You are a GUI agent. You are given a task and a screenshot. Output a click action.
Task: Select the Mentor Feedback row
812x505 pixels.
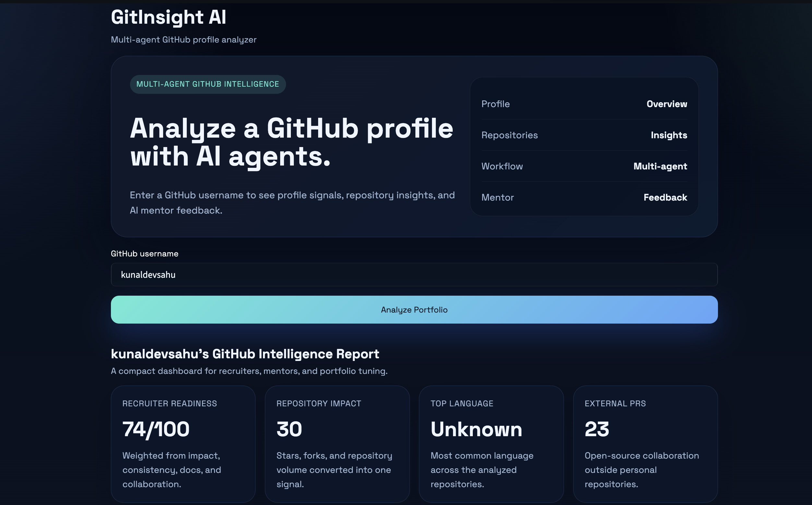pos(584,197)
